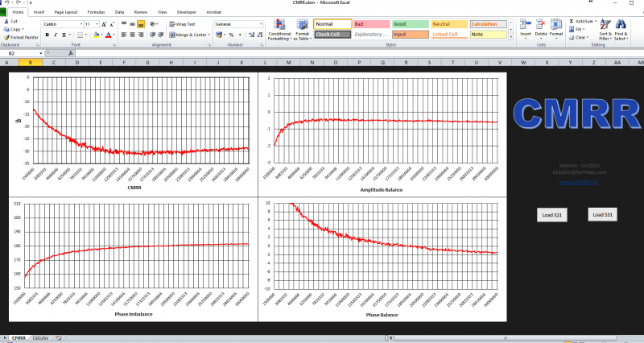
Task: Open the font size dropdown
Action: point(97,24)
